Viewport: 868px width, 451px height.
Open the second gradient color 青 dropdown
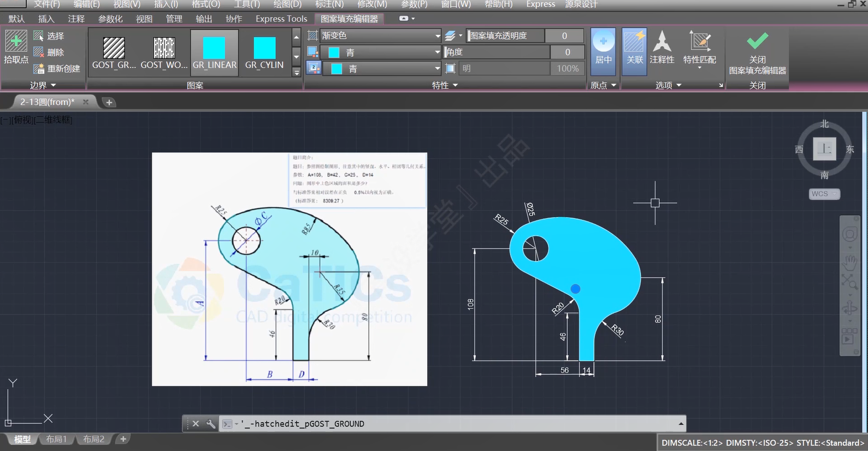click(x=438, y=69)
